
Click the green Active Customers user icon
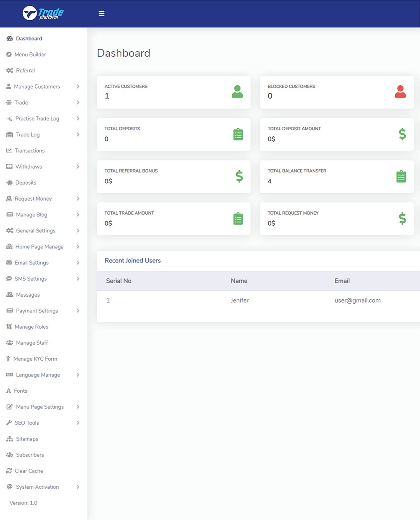[237, 92]
